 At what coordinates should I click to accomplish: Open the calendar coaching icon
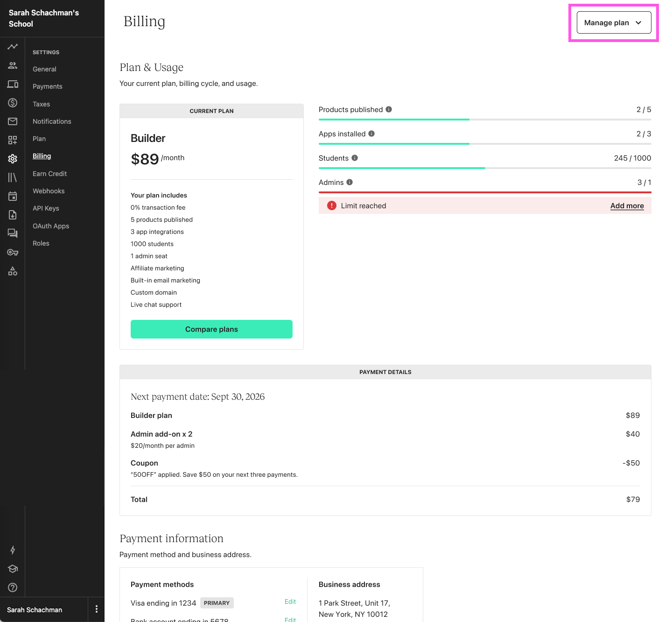pyautogui.click(x=13, y=196)
